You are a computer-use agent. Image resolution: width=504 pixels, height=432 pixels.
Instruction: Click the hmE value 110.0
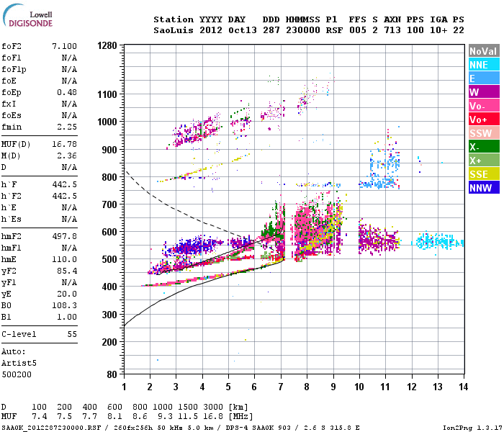point(65,260)
